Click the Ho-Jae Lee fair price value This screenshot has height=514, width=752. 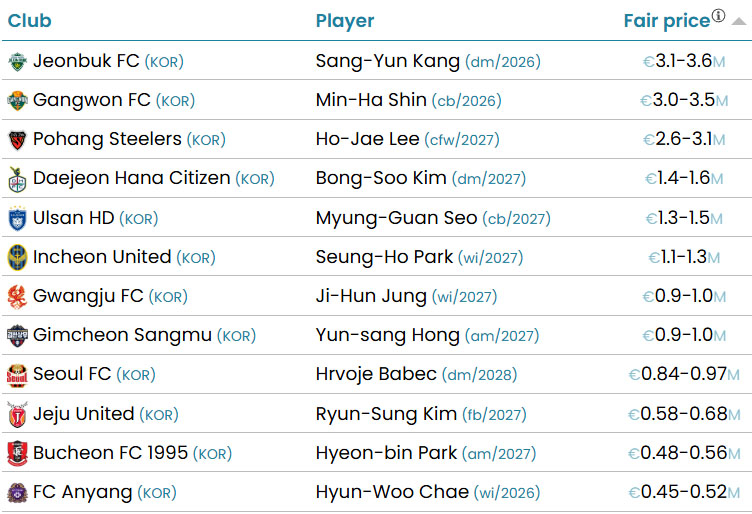684,139
